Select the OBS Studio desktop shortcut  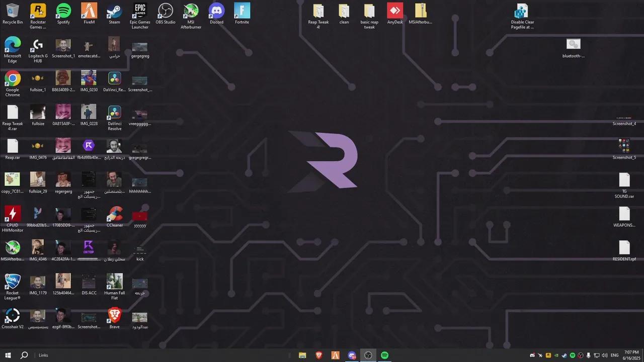166,14
